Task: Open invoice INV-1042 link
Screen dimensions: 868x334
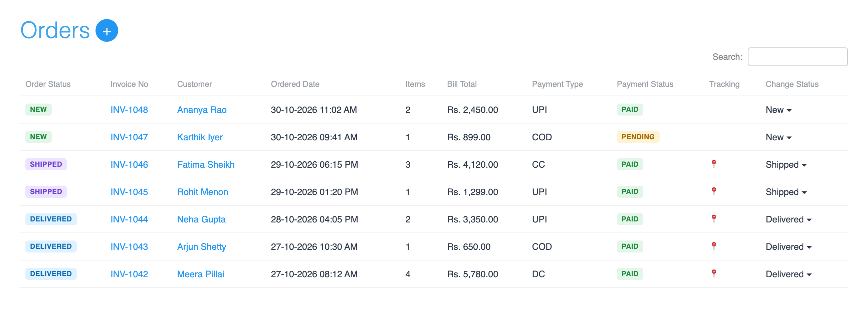Action: 129,274
